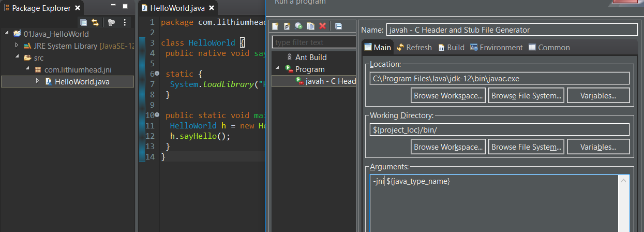Switch to the Refresh tab
The width and height of the screenshot is (644, 232).
414,47
